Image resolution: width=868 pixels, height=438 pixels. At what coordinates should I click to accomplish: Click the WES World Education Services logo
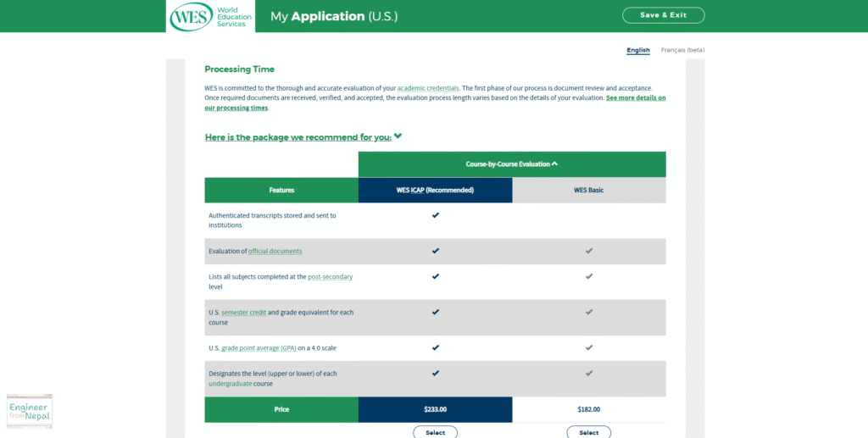coord(210,17)
